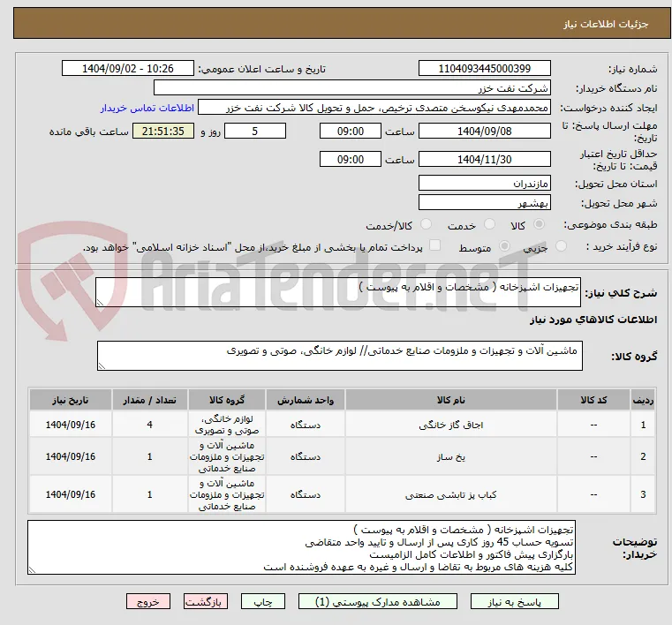Click the resize handle of توضیحات خریدار box
The width and height of the screenshot is (672, 625).
(32, 569)
